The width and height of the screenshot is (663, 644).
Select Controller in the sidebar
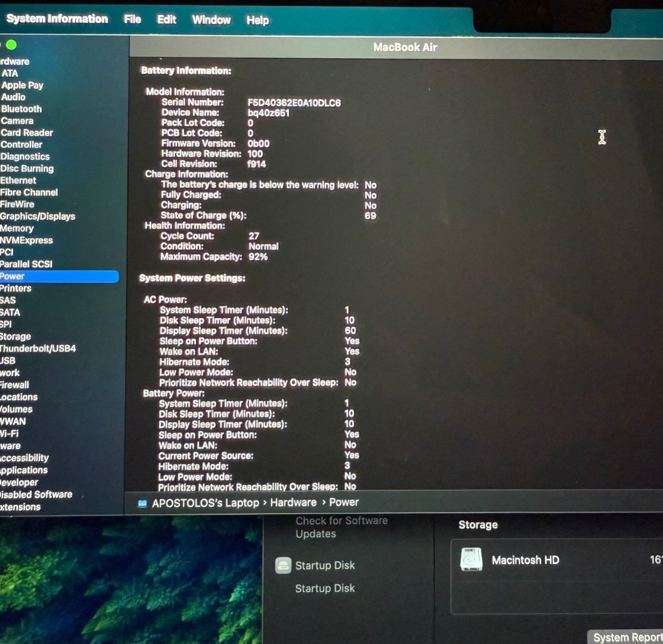21,144
